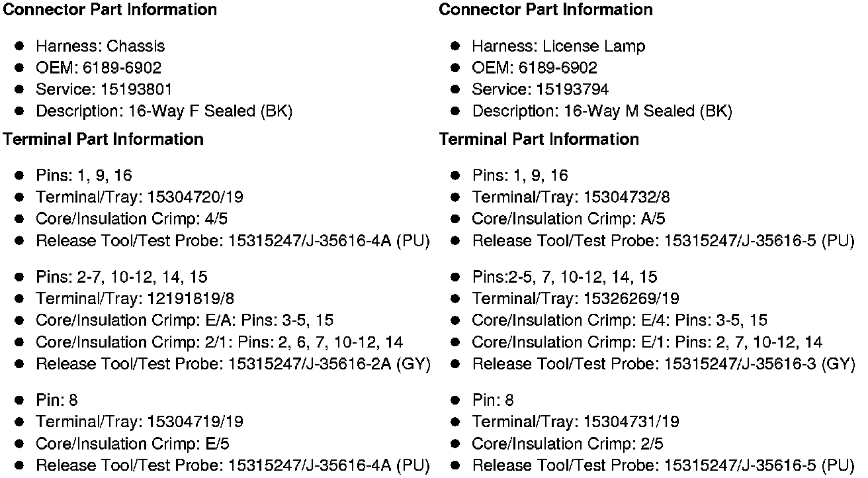Click the Harness: License Lamp line
Screen dimensions: 868x478
(x=558, y=46)
